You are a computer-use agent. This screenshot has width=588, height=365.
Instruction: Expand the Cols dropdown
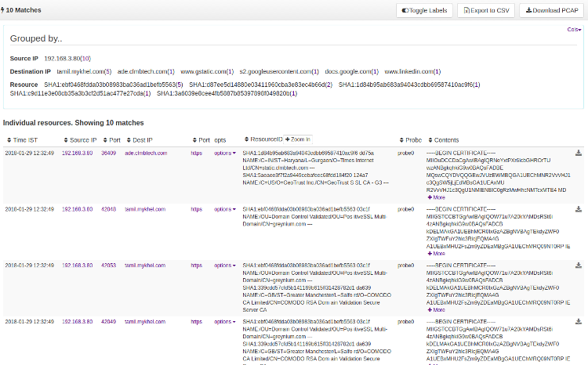click(573, 29)
